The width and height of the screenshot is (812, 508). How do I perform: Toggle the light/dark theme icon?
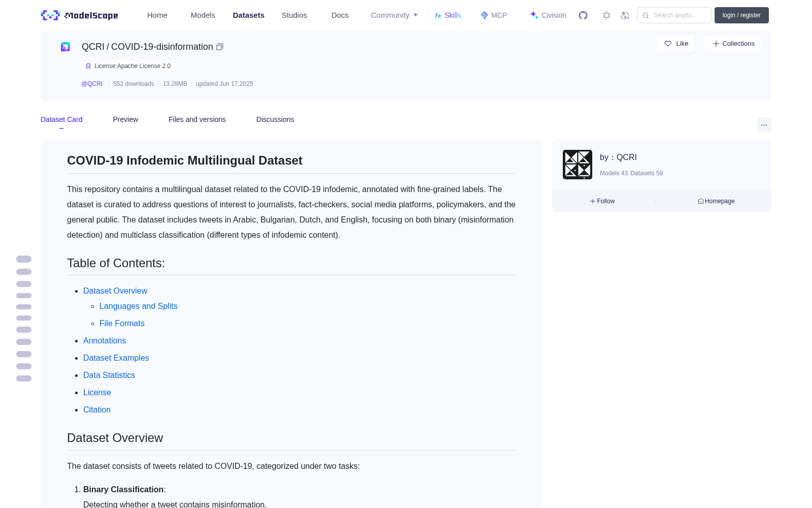coord(606,15)
